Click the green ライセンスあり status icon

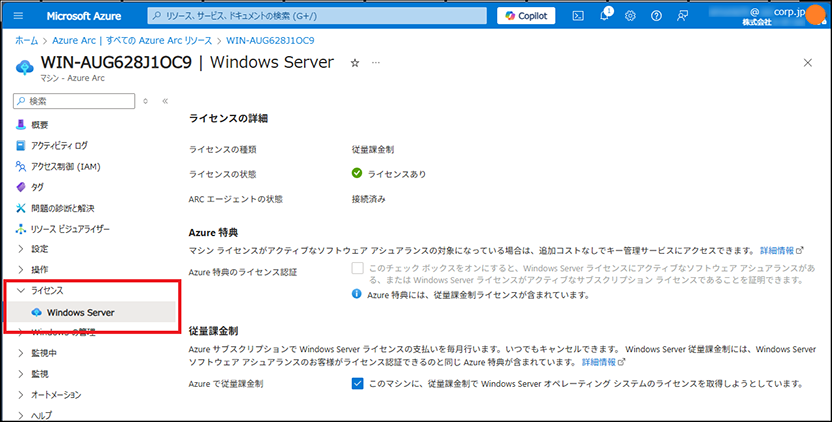click(x=357, y=173)
